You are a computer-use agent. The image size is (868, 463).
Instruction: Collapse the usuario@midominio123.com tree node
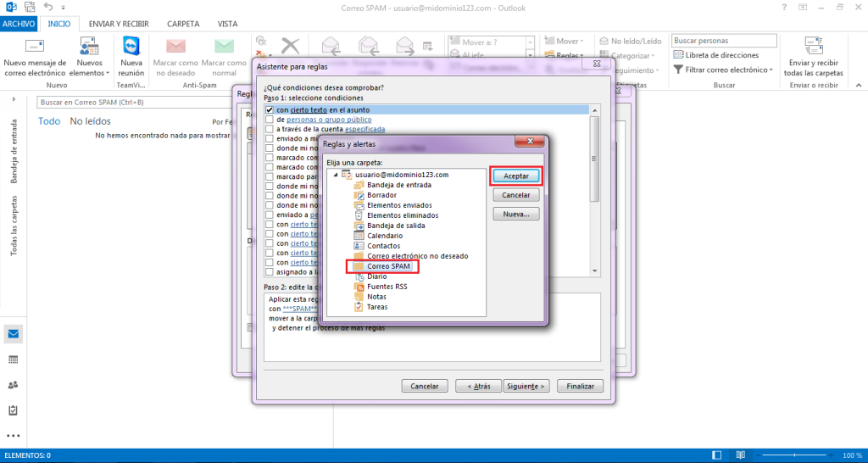point(334,175)
